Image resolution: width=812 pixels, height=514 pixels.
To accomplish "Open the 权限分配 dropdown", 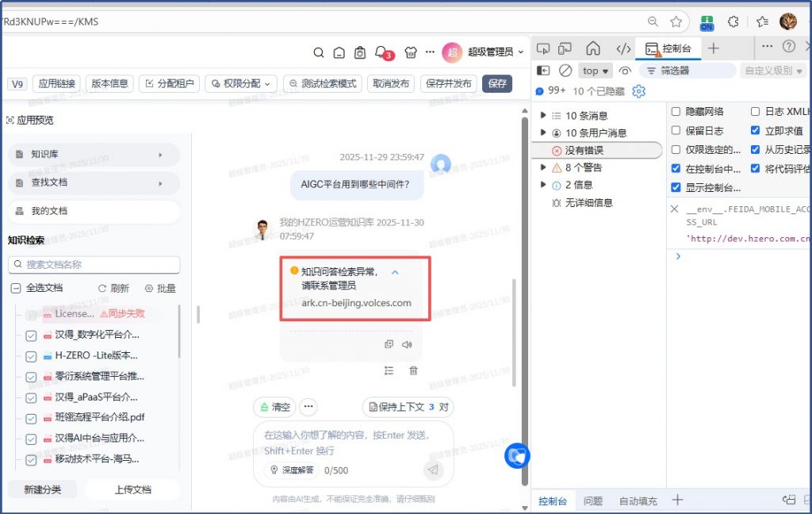I will pos(242,83).
